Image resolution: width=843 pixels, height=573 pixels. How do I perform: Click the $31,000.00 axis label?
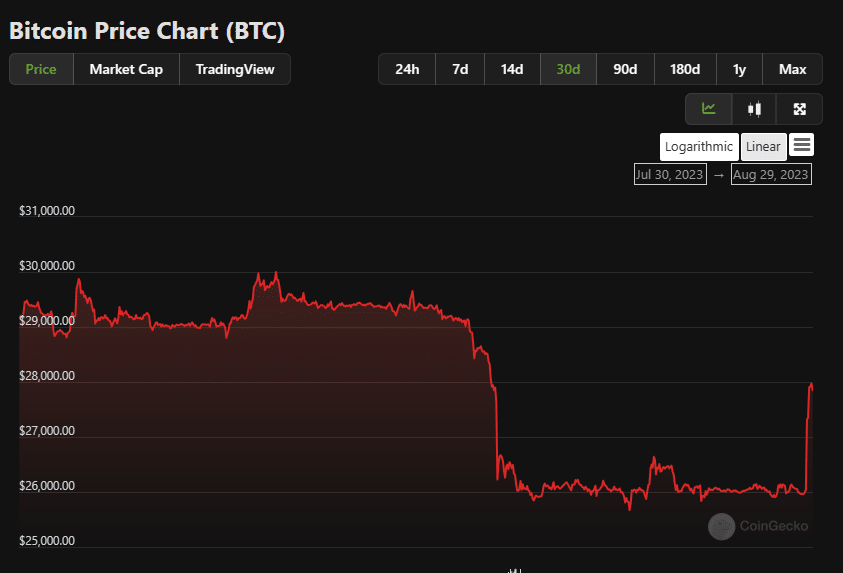pyautogui.click(x=47, y=211)
